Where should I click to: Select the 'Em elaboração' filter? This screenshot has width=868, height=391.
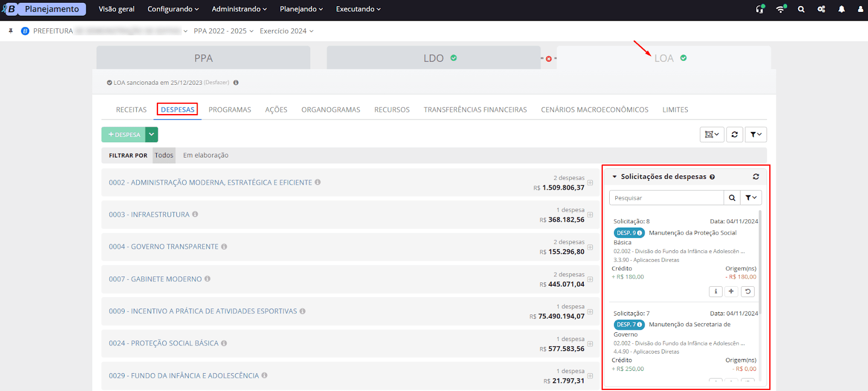pos(206,155)
